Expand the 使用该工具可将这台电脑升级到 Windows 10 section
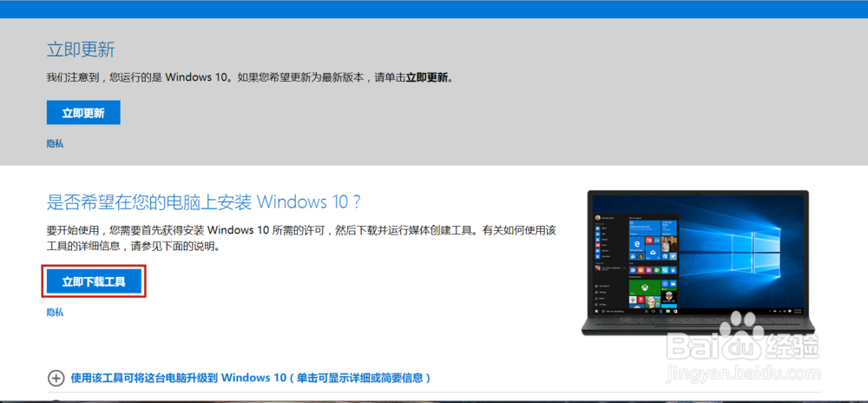The width and height of the screenshot is (868, 403). pos(251,378)
